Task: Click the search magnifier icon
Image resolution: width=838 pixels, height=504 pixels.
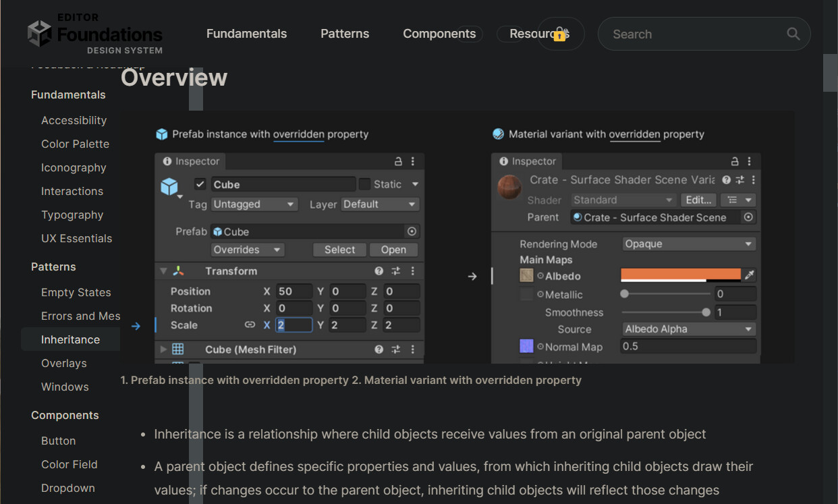Action: pos(793,34)
